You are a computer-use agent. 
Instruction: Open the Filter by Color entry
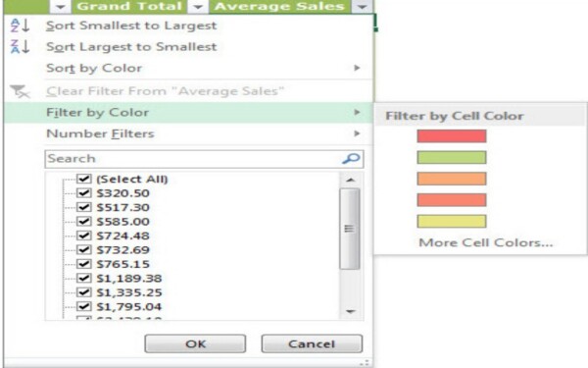(x=188, y=112)
